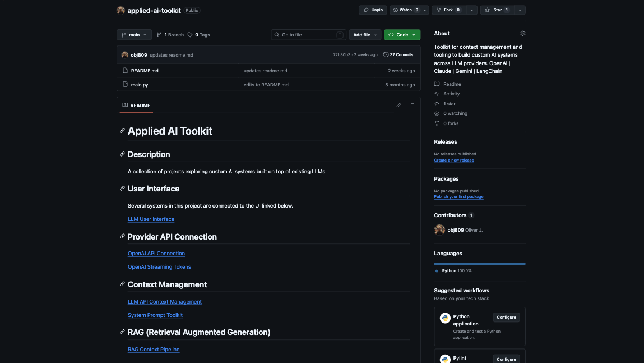Click the anchor icon beside Provider API Connection
This screenshot has width=644, height=363.
(122, 236)
